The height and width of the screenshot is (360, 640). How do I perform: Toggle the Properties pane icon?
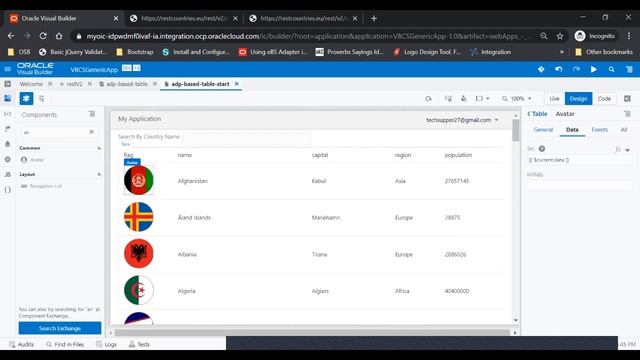pos(627,98)
